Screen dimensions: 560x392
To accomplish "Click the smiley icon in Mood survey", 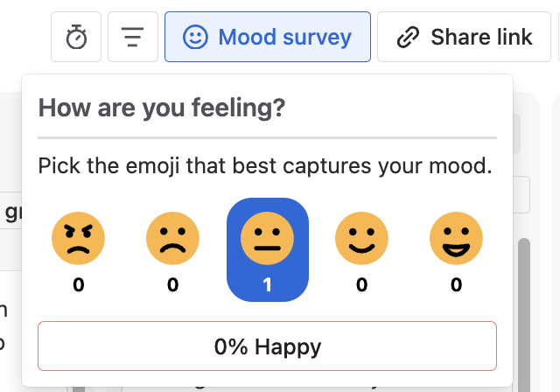I will (x=195, y=37).
